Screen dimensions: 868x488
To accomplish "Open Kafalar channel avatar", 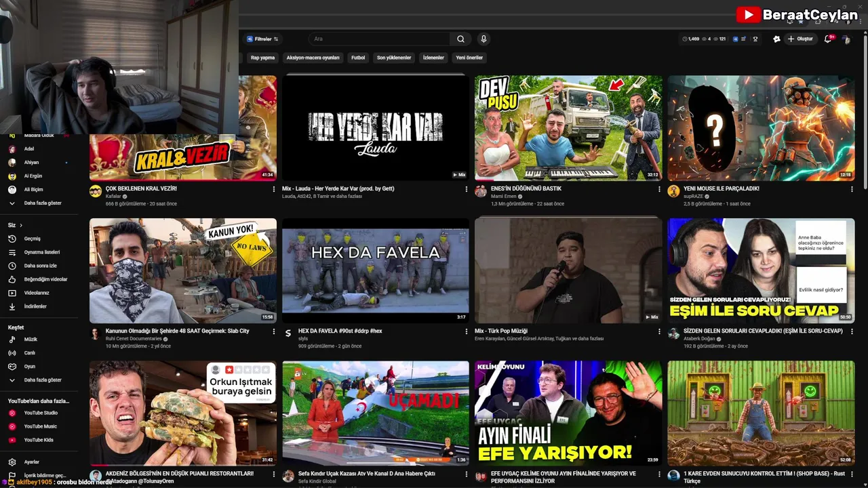I will (96, 191).
